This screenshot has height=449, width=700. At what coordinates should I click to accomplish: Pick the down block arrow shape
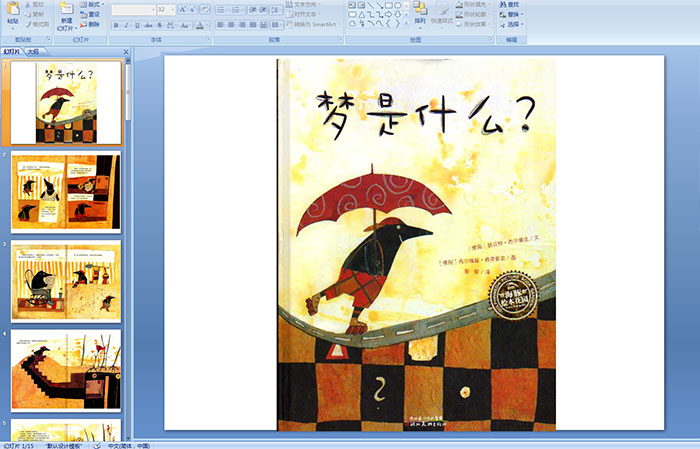[397, 14]
